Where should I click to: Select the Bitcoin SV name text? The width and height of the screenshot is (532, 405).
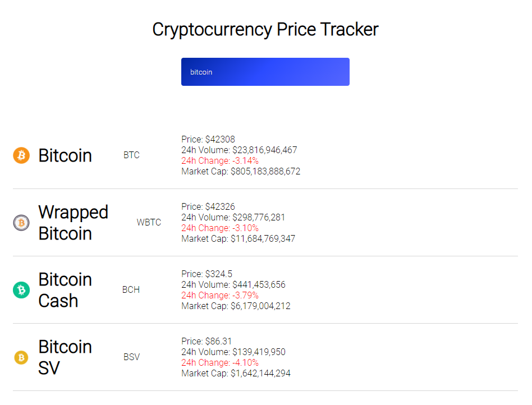tap(65, 357)
